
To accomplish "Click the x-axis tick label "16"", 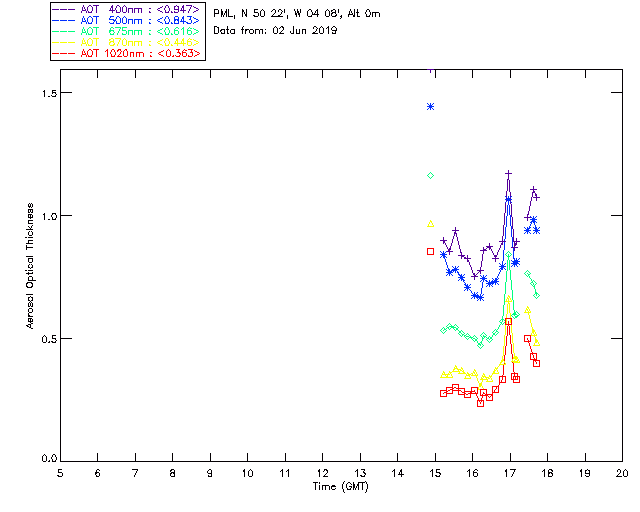I will tap(472, 474).
